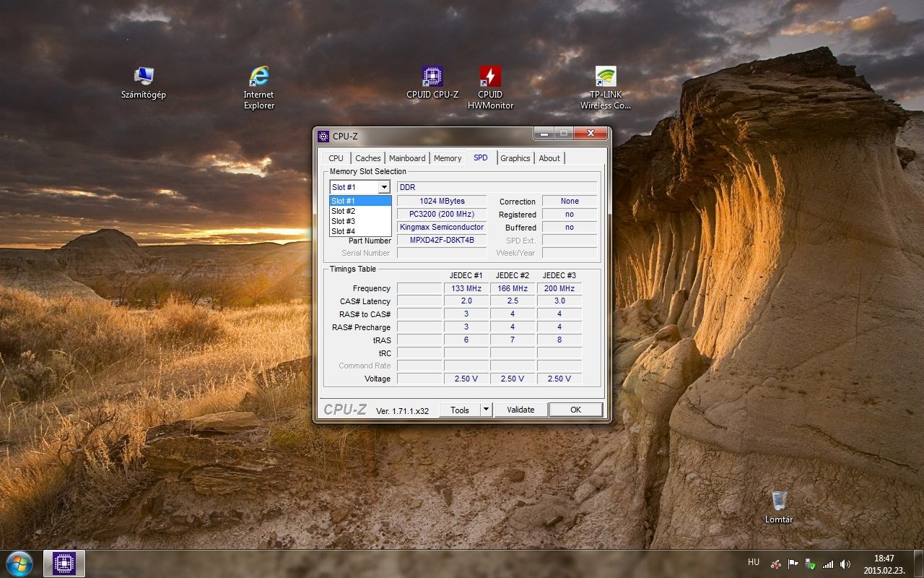This screenshot has height=578, width=924.
Task: Click the Windows Start orb
Action: pyautogui.click(x=19, y=564)
